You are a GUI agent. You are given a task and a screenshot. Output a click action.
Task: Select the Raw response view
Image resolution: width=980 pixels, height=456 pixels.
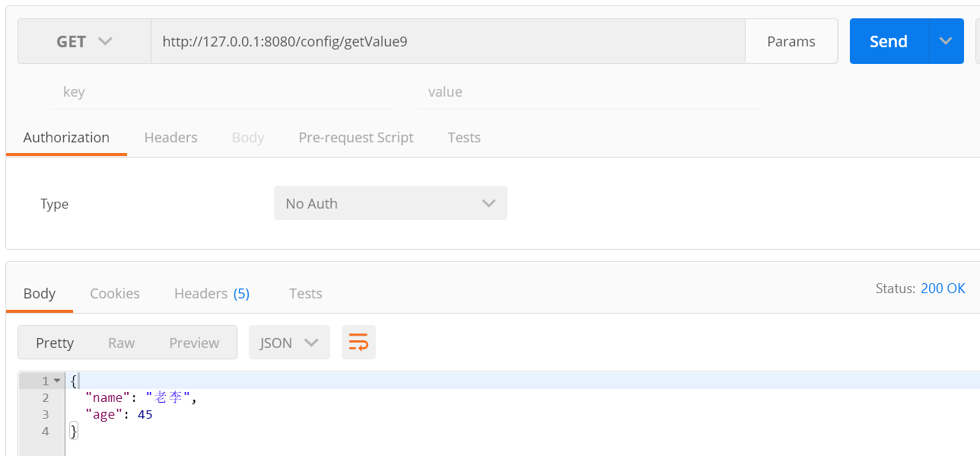(x=122, y=343)
